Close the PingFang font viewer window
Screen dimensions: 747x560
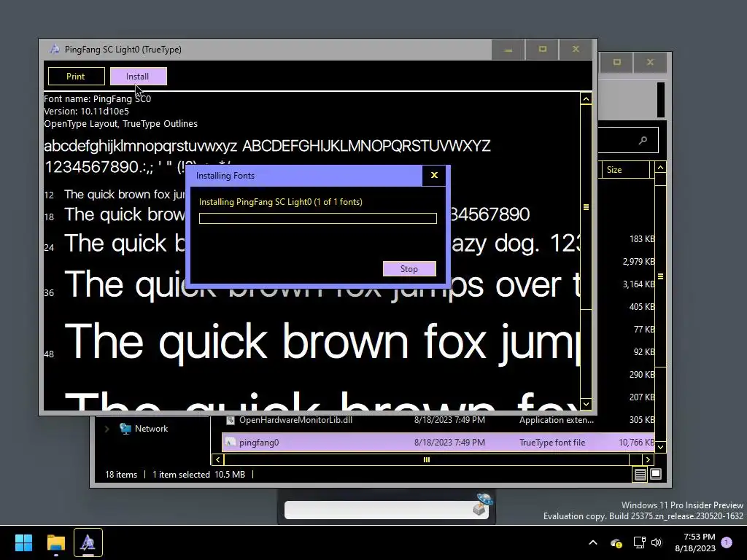click(576, 49)
